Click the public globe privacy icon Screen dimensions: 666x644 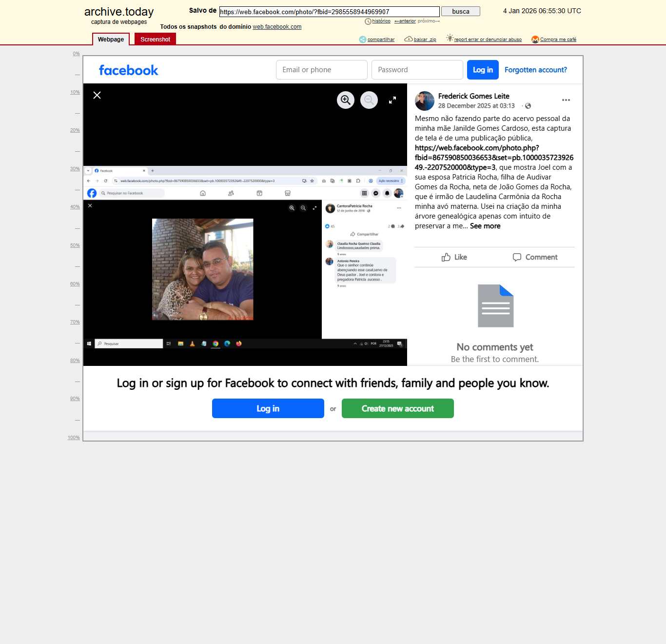[528, 106]
